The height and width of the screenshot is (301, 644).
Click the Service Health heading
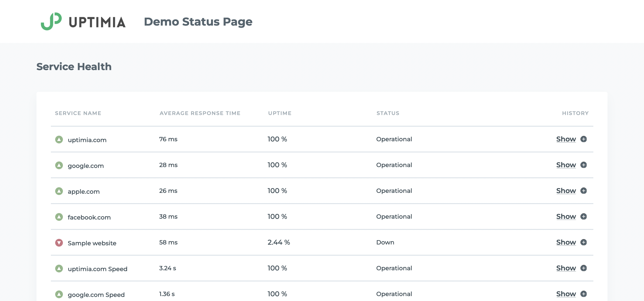point(74,67)
